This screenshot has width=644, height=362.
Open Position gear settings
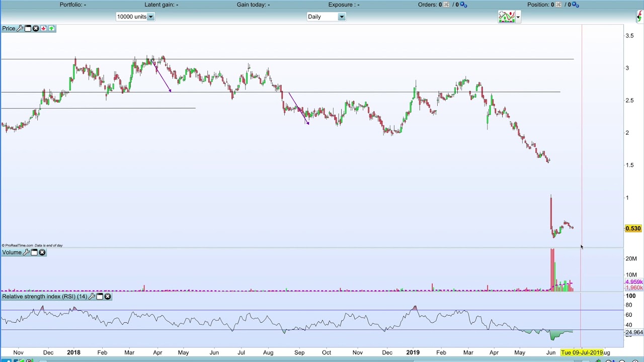(576, 5)
